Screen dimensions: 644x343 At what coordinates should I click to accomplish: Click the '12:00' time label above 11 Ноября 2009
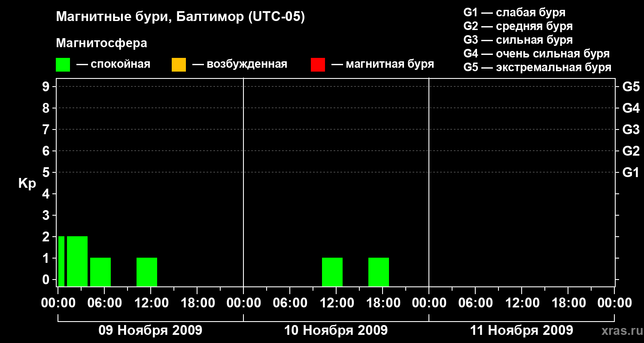(522, 303)
